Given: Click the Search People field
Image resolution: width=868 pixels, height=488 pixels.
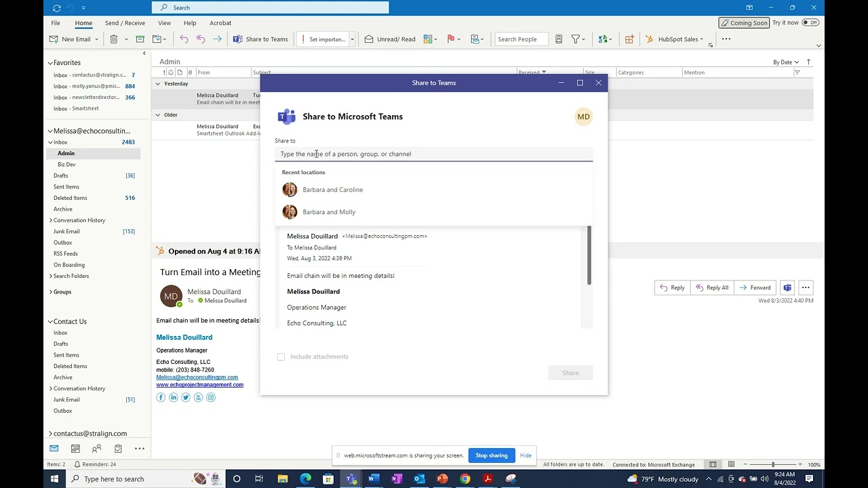Looking at the screenshot, I should point(521,39).
